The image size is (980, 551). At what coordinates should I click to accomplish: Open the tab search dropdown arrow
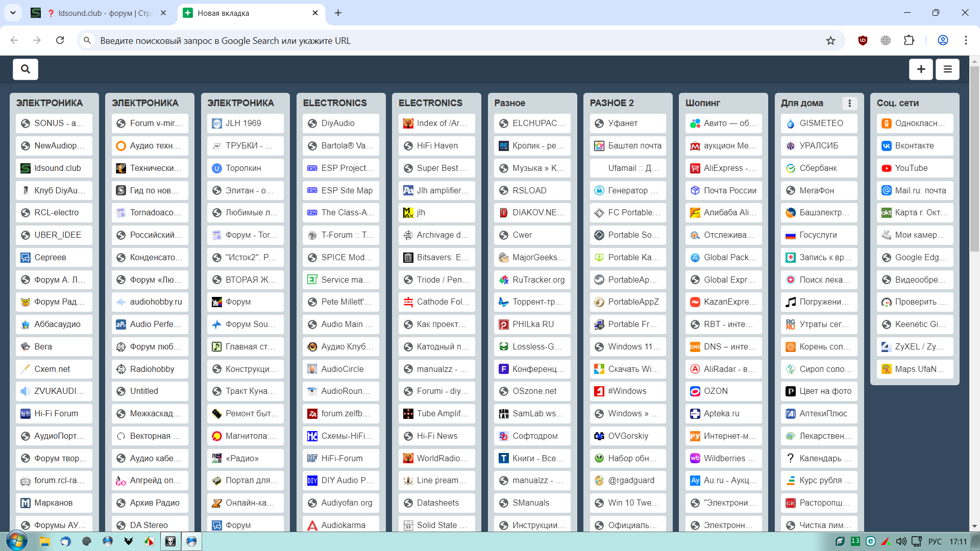tap(13, 13)
